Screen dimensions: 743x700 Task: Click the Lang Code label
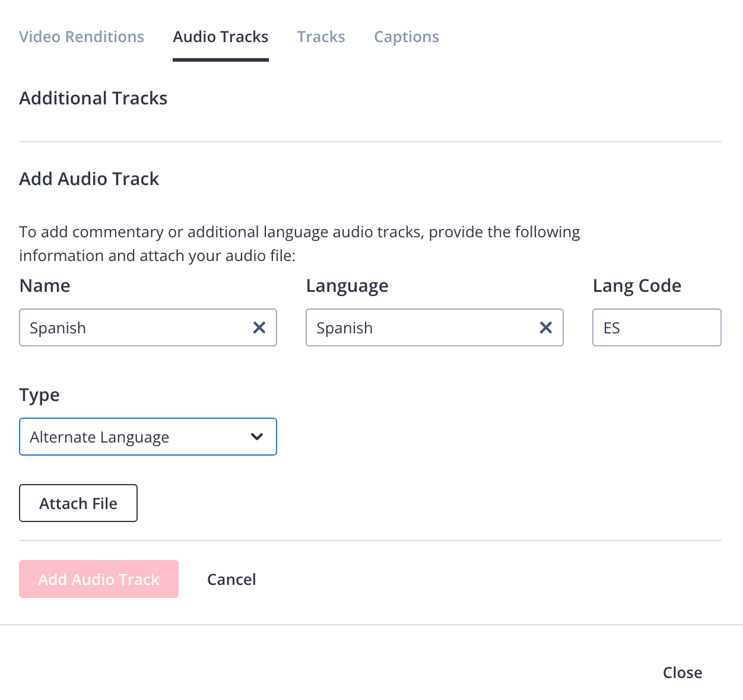coord(637,286)
